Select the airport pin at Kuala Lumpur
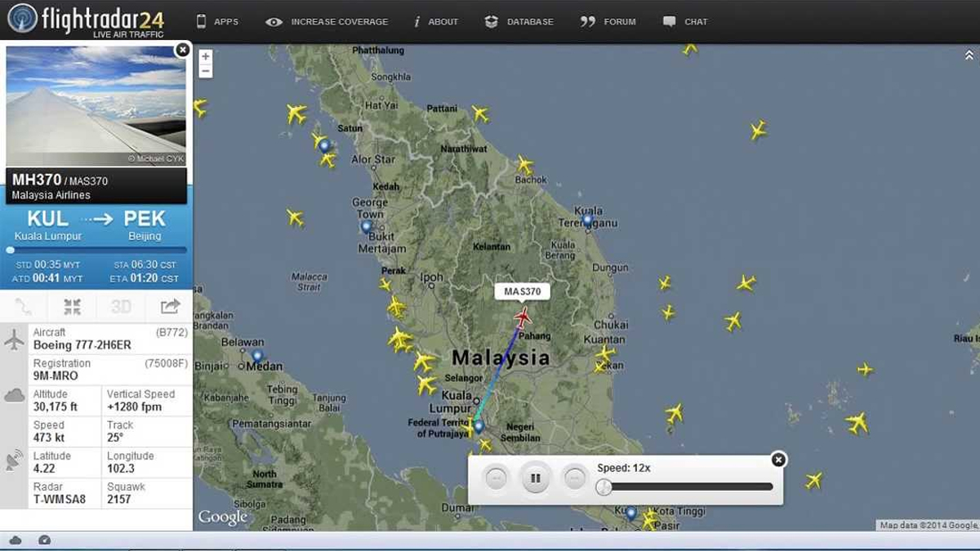This screenshot has height=551, width=980. point(479,426)
